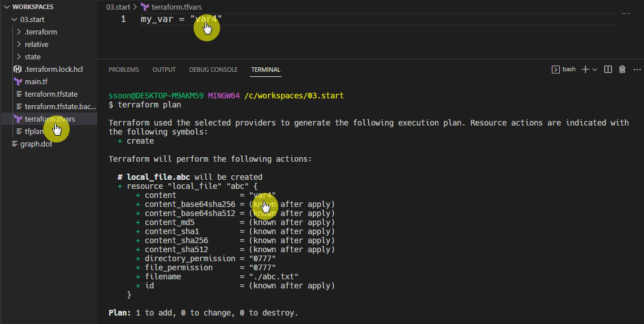Click 03.start in the breadcrumb
This screenshot has width=644, height=324.
(118, 7)
